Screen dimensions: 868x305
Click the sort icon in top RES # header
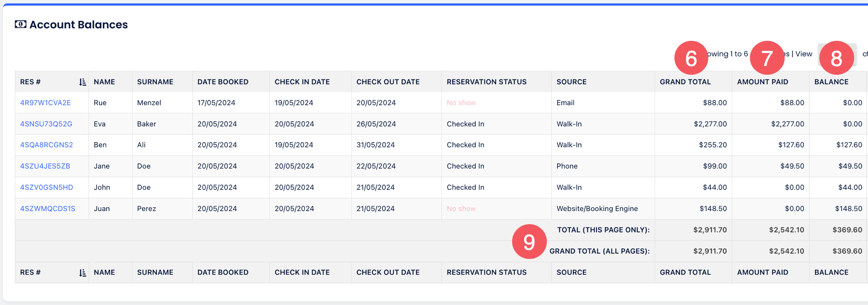tap(82, 82)
